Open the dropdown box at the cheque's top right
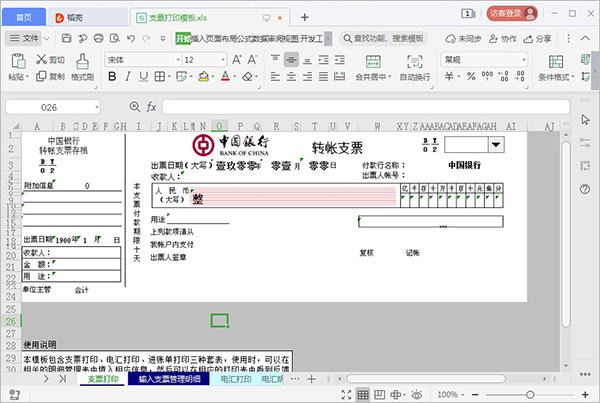 point(494,145)
